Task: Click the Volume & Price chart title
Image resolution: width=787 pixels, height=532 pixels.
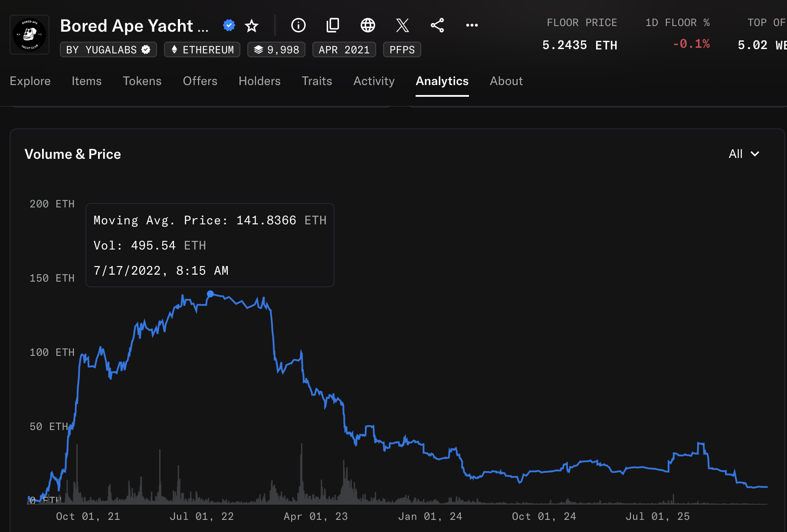Action: [72, 154]
